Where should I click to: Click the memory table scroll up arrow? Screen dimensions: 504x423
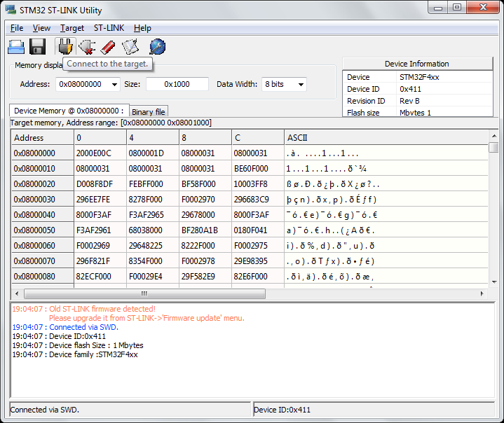pos(494,136)
